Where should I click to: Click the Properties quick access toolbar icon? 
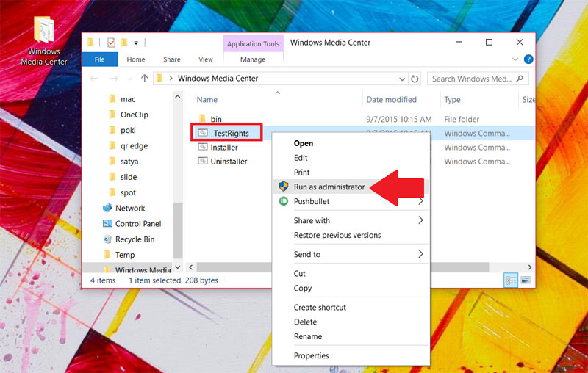click(x=111, y=43)
